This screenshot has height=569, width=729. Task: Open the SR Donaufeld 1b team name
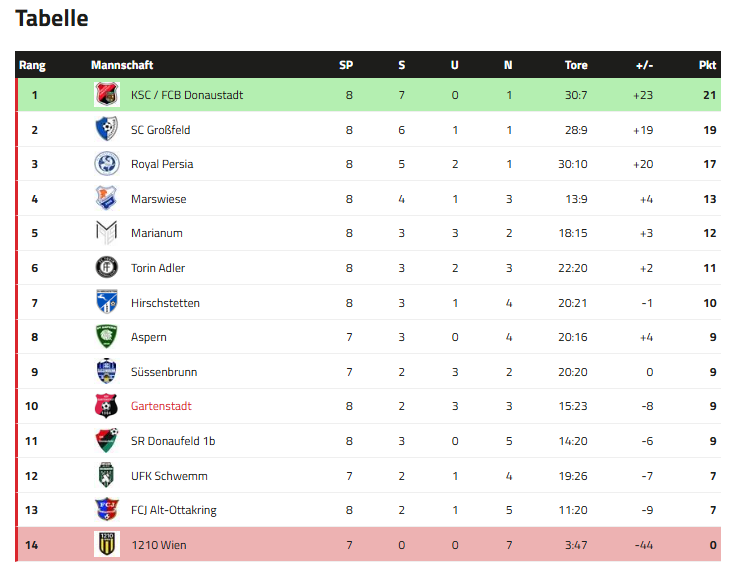174,441
